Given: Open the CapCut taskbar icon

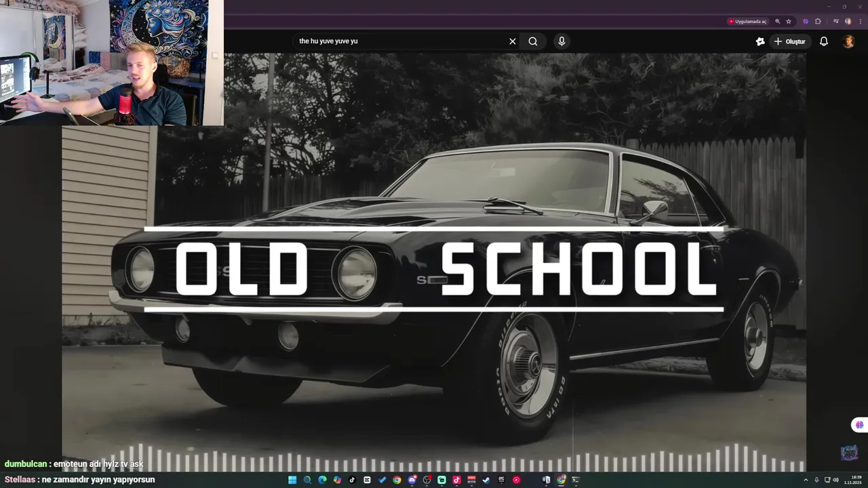Looking at the screenshot, I should (x=367, y=480).
